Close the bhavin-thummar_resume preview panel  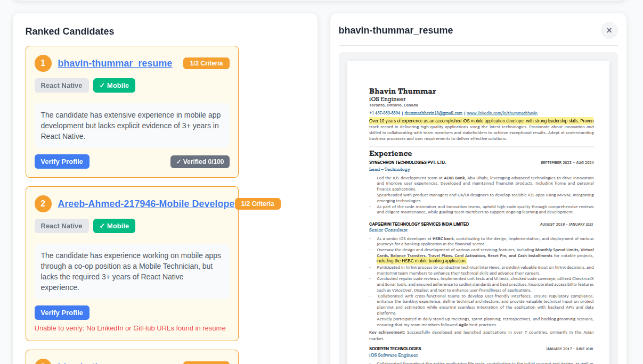tap(609, 30)
